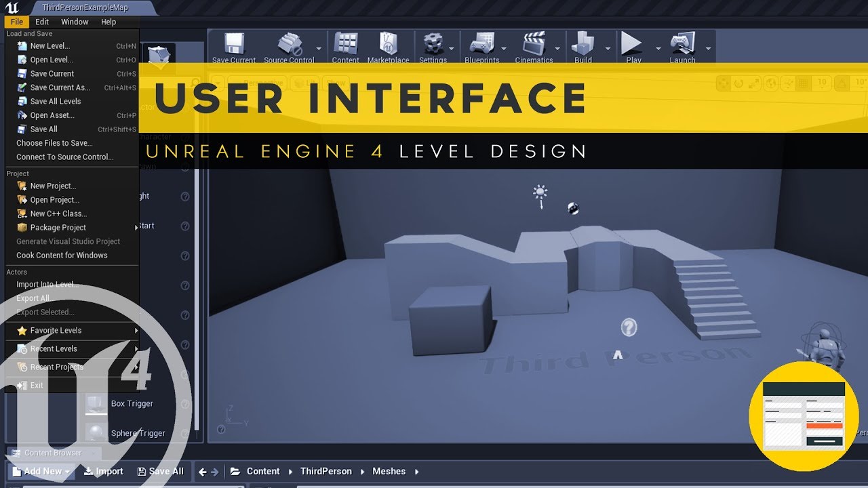The width and height of the screenshot is (868, 488).
Task: Choose Exit from the File menu
Action: tap(71, 386)
